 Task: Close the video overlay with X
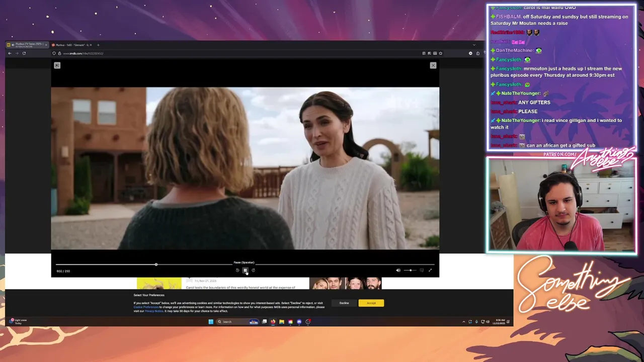pos(433,65)
